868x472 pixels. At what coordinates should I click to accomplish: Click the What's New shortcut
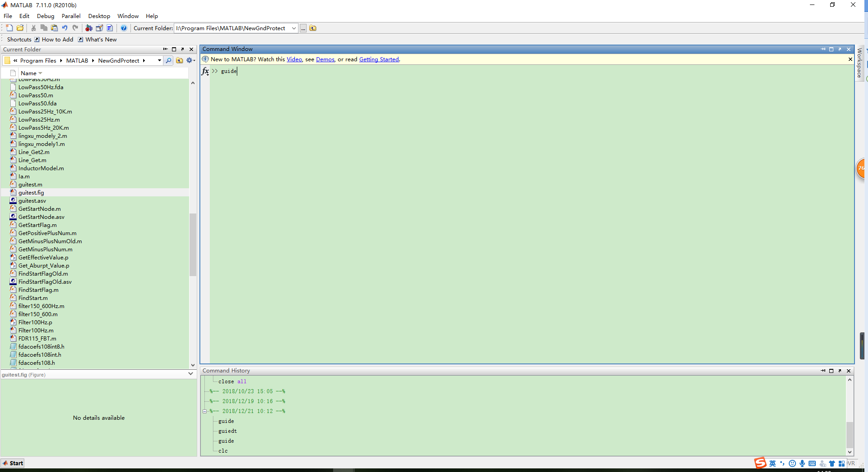(97, 40)
